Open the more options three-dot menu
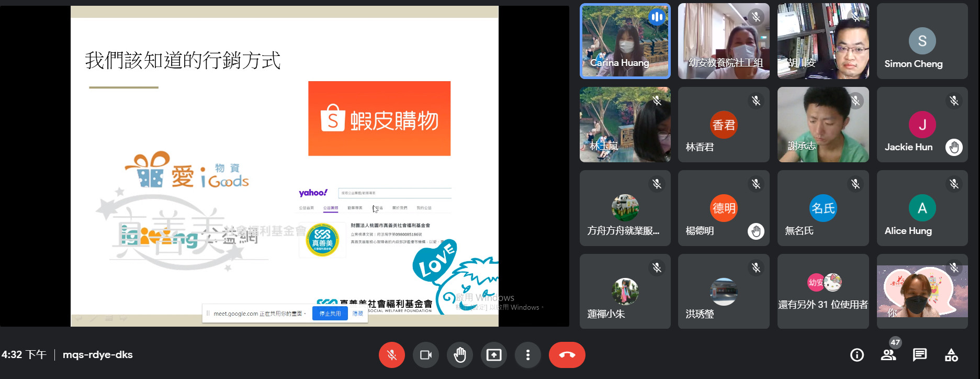 coord(528,355)
